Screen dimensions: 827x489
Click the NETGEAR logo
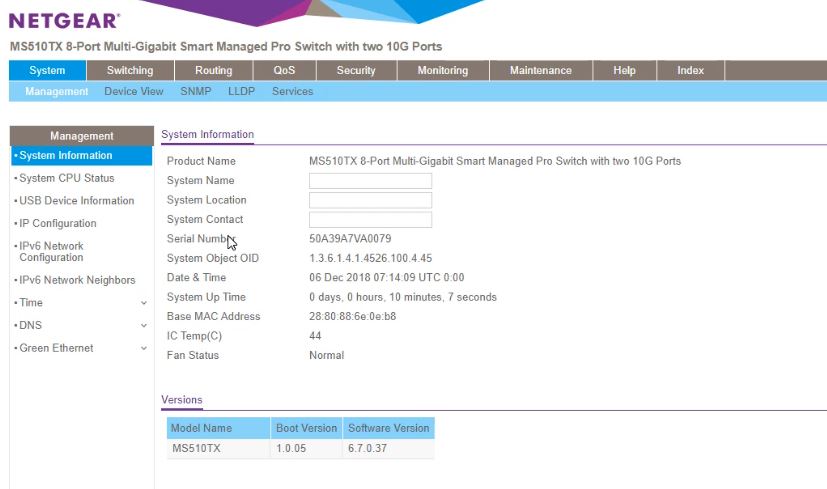[x=64, y=21]
